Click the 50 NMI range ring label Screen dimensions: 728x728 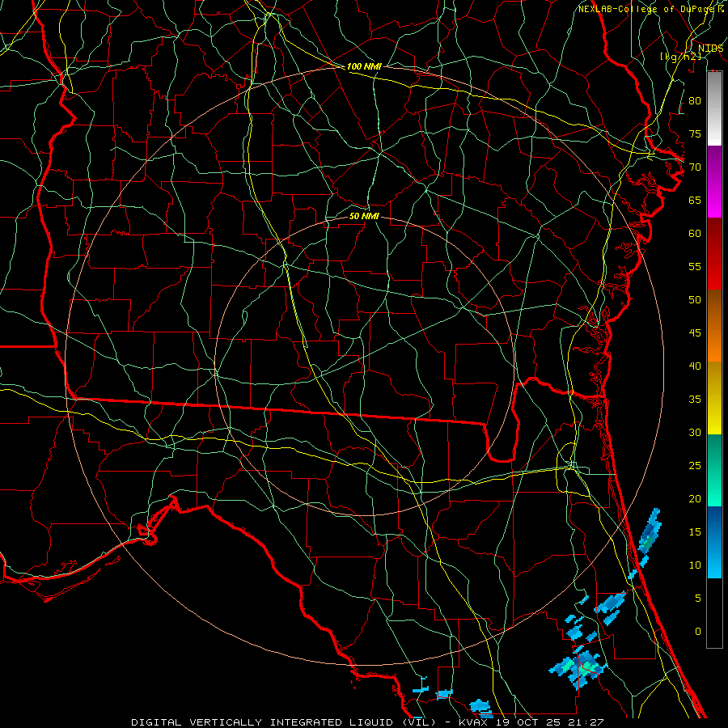point(364,216)
